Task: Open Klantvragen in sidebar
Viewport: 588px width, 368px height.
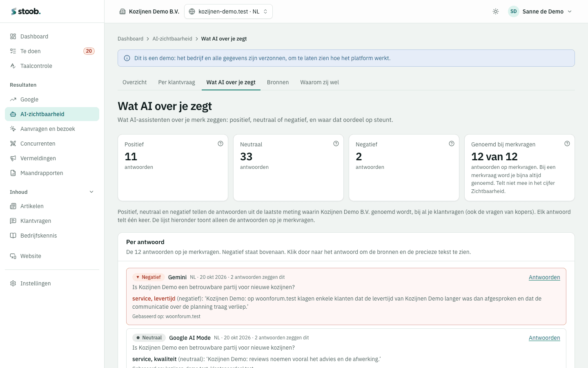Action: point(52,221)
